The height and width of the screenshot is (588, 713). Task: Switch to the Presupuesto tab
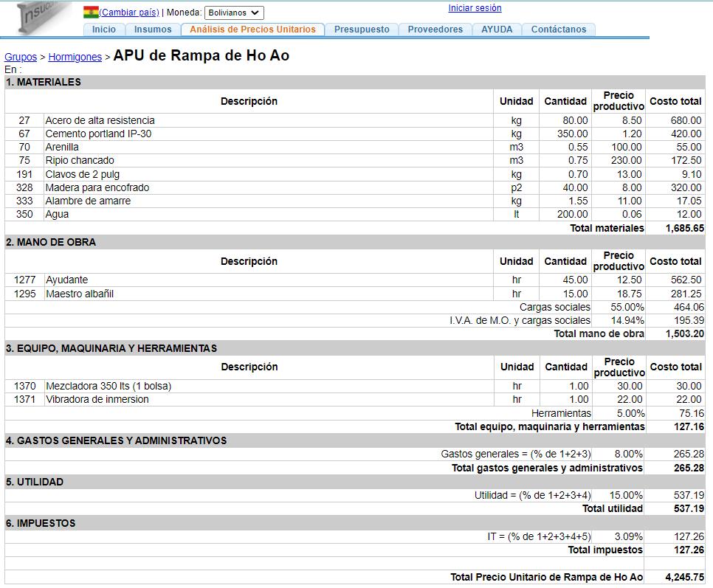tap(362, 29)
